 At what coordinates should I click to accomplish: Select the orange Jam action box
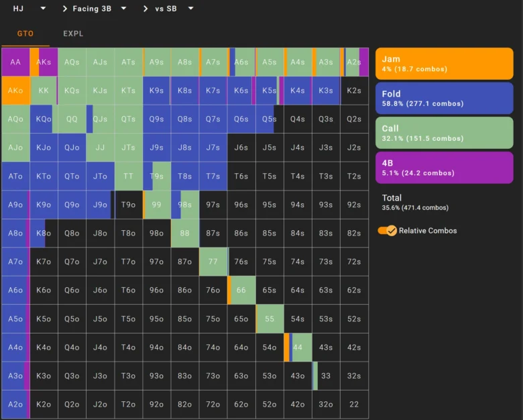coord(445,64)
